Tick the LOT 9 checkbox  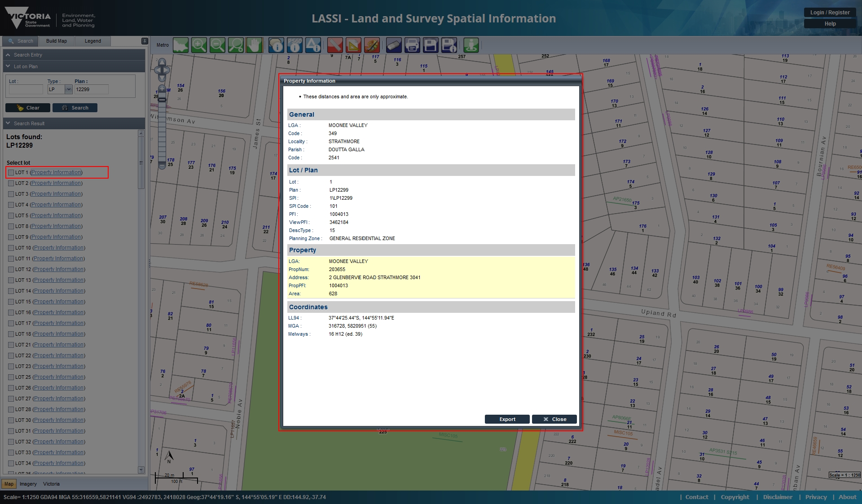pos(11,237)
